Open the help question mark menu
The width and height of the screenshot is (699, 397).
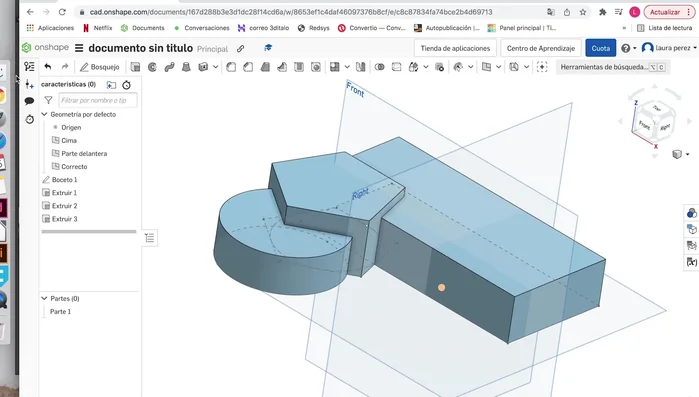(x=628, y=48)
